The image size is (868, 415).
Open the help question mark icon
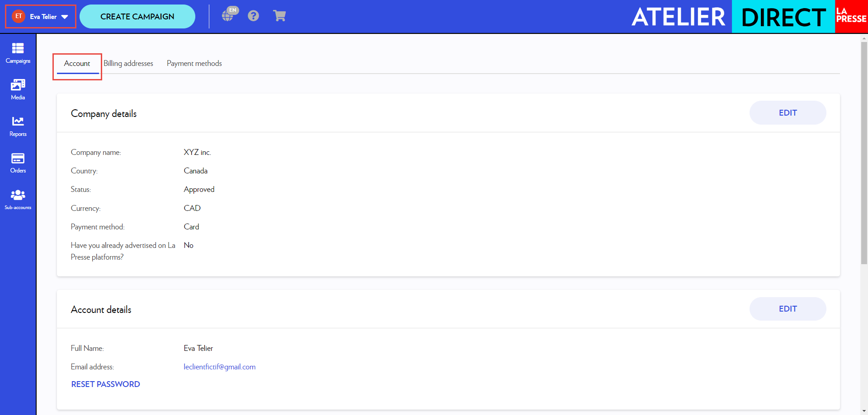(x=253, y=16)
